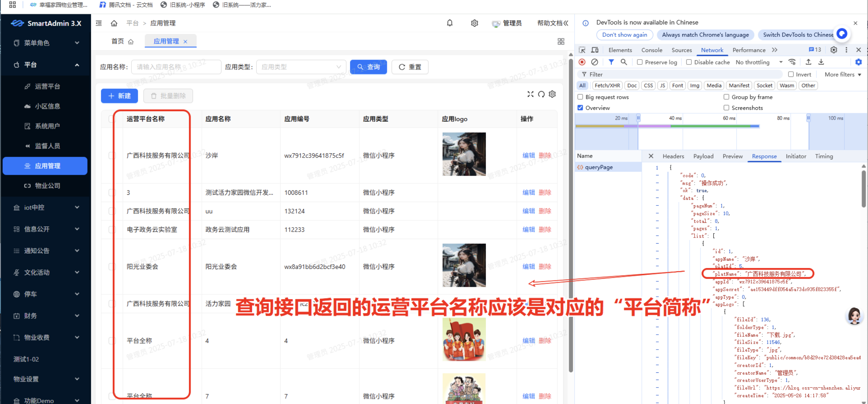Click 编辑 link for the 沙岸 app
The height and width of the screenshot is (404, 868).
coord(528,155)
